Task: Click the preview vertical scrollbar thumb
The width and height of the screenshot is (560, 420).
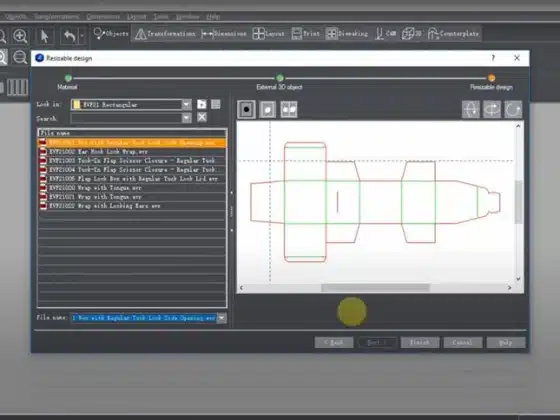Action: pyautogui.click(x=518, y=202)
